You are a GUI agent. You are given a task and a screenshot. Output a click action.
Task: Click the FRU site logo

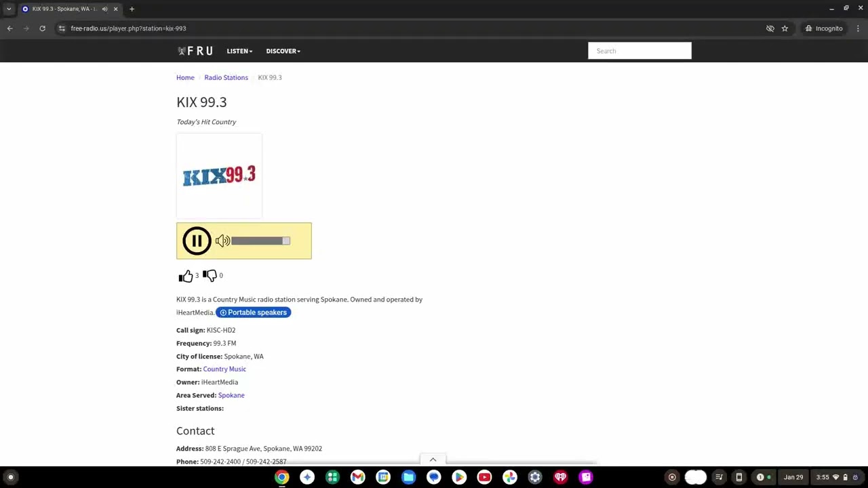[x=195, y=51]
